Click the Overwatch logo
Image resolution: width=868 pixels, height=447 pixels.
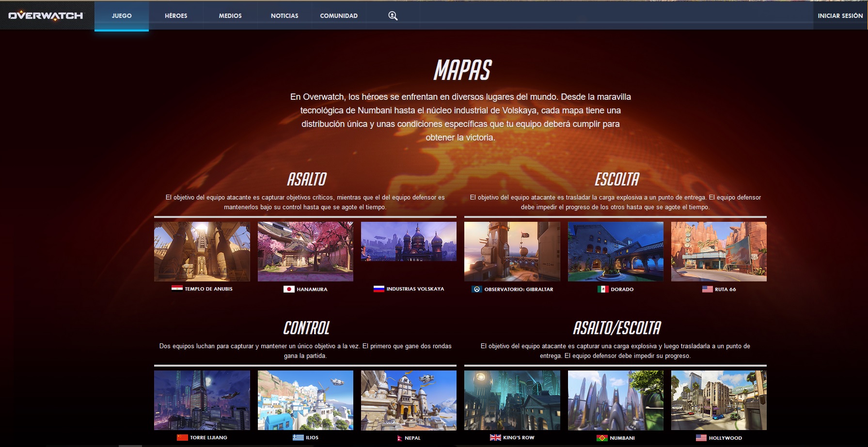coord(46,15)
